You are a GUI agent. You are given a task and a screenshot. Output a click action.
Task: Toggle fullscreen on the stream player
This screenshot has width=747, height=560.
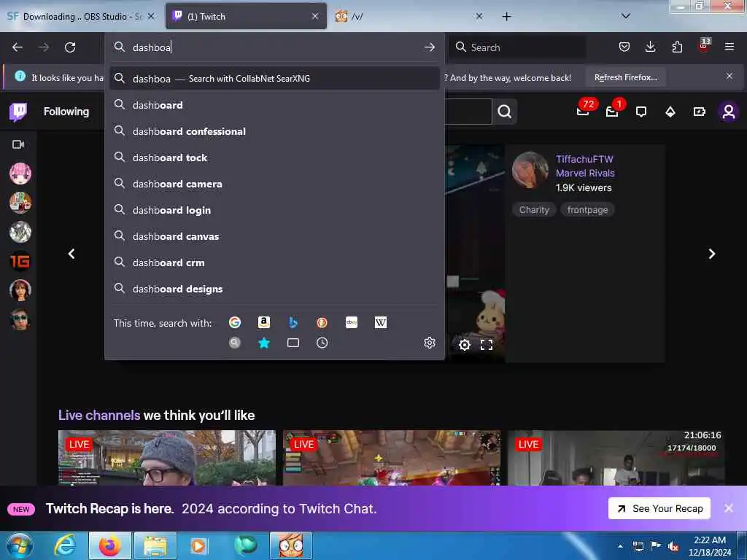tap(487, 345)
